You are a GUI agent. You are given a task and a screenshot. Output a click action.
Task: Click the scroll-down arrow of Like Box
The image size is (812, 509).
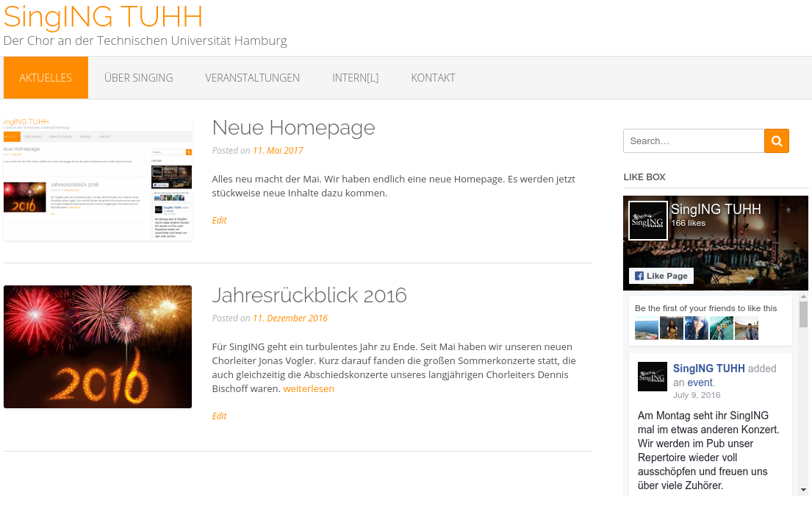click(x=803, y=490)
